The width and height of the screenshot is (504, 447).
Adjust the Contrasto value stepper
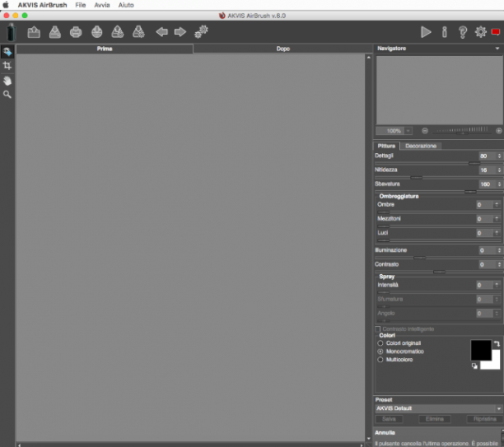click(499, 265)
